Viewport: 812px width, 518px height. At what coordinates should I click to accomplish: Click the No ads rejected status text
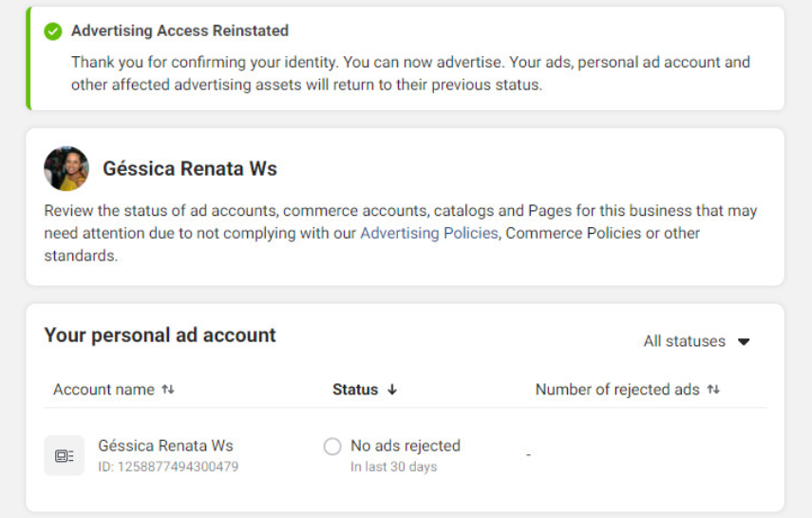[x=406, y=446]
